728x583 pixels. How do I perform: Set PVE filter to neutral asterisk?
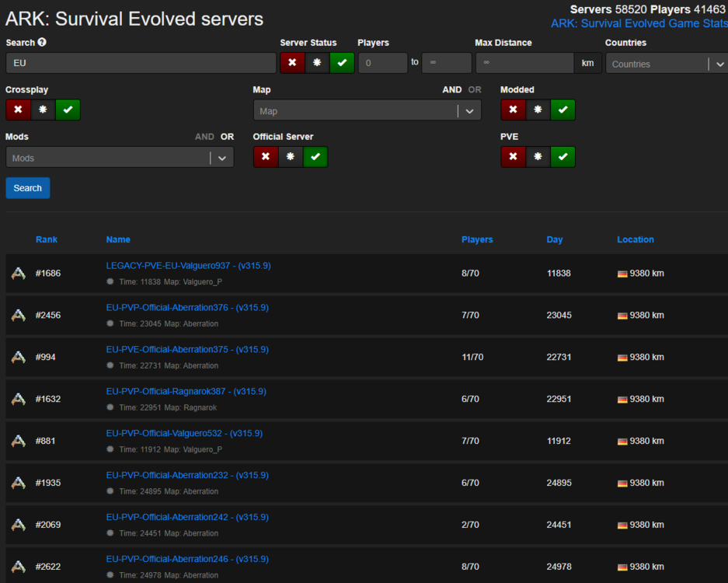[538, 157]
